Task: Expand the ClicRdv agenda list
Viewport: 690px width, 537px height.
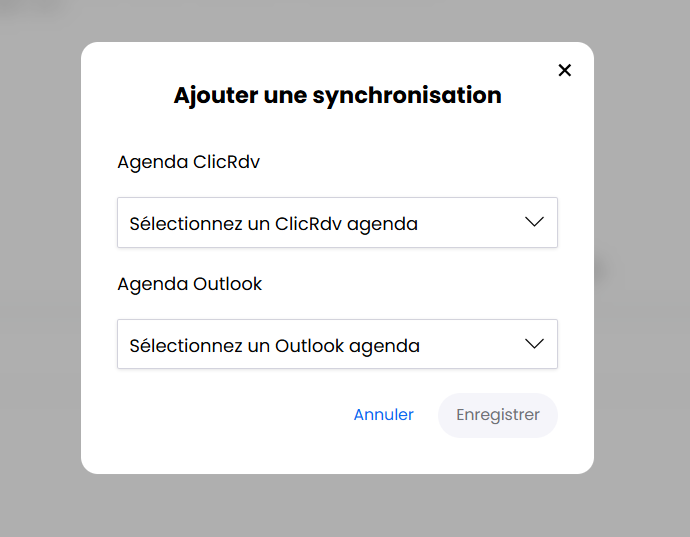Action: click(535, 222)
